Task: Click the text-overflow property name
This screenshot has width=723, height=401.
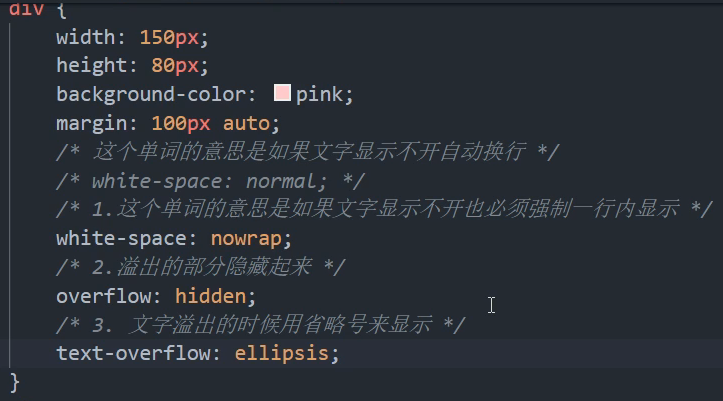Action: 134,354
